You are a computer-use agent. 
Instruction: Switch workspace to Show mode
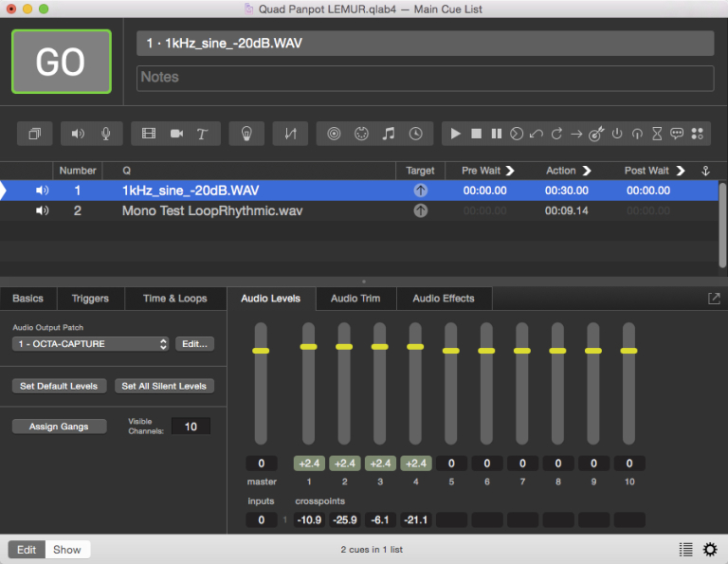pos(67,550)
